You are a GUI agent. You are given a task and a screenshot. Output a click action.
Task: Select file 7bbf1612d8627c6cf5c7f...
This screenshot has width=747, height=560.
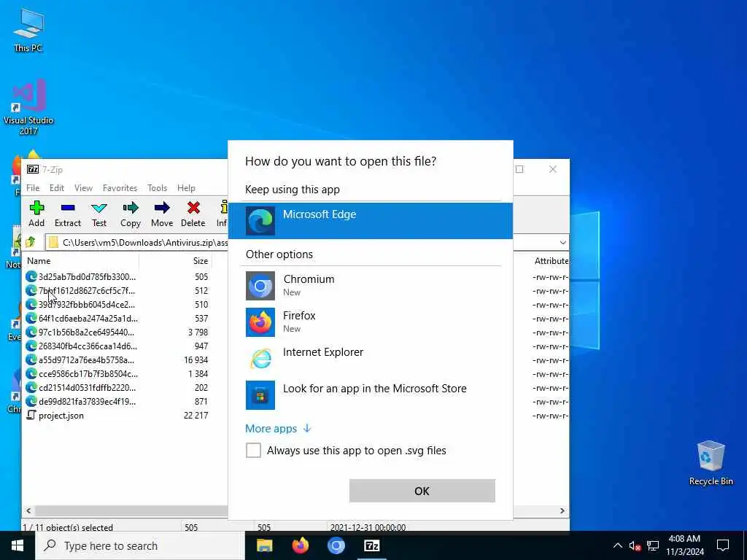(x=87, y=290)
